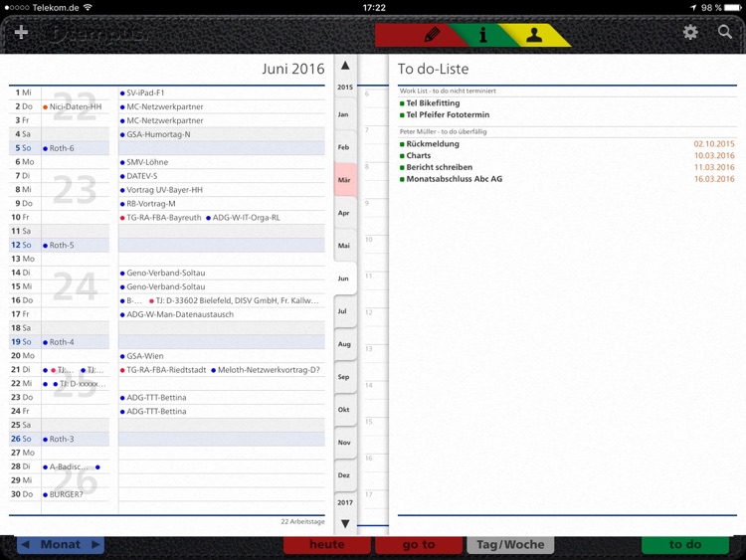
Task: Select the Apr month tab
Action: coord(343,213)
